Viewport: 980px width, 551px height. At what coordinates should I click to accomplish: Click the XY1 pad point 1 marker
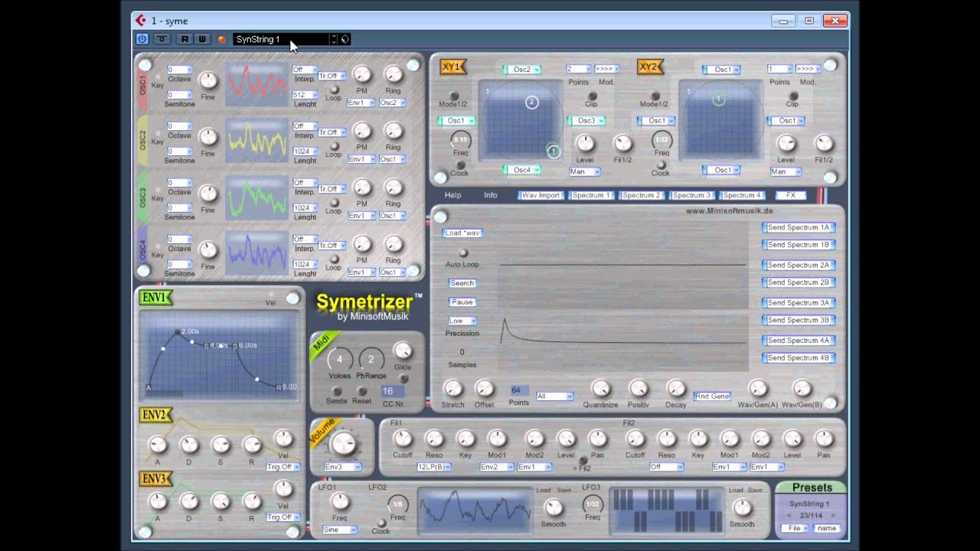[x=553, y=151]
